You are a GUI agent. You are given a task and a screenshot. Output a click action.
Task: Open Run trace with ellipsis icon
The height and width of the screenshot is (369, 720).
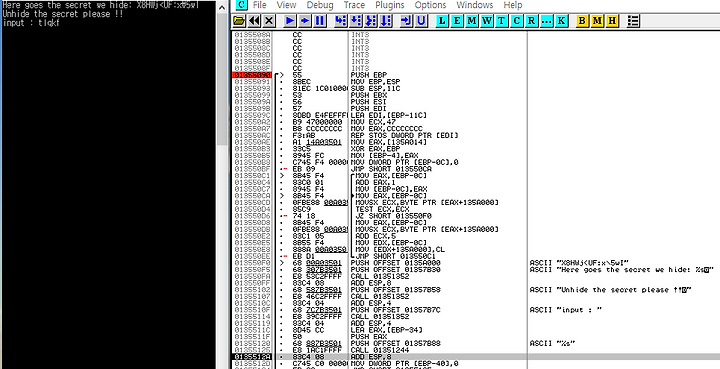click(546, 21)
